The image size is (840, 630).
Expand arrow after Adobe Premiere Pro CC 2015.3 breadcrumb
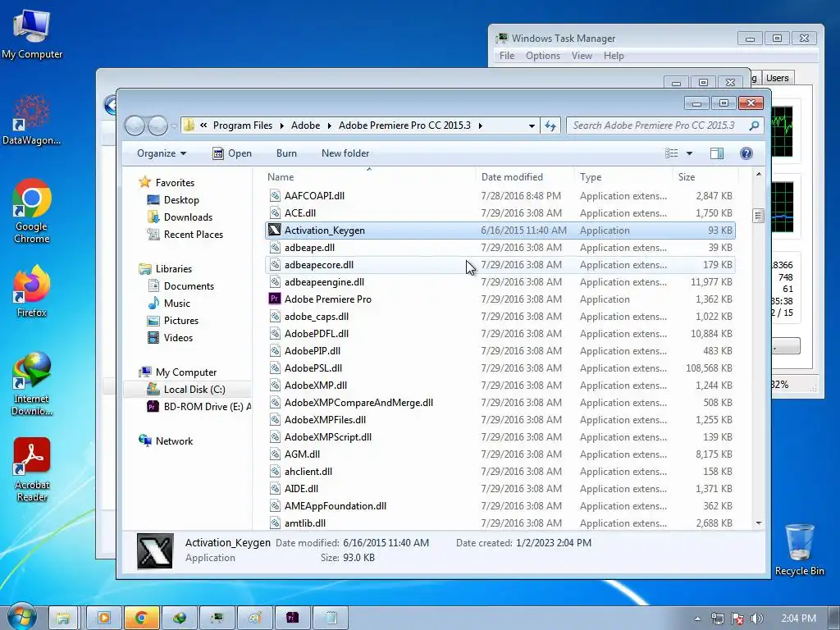(480, 126)
